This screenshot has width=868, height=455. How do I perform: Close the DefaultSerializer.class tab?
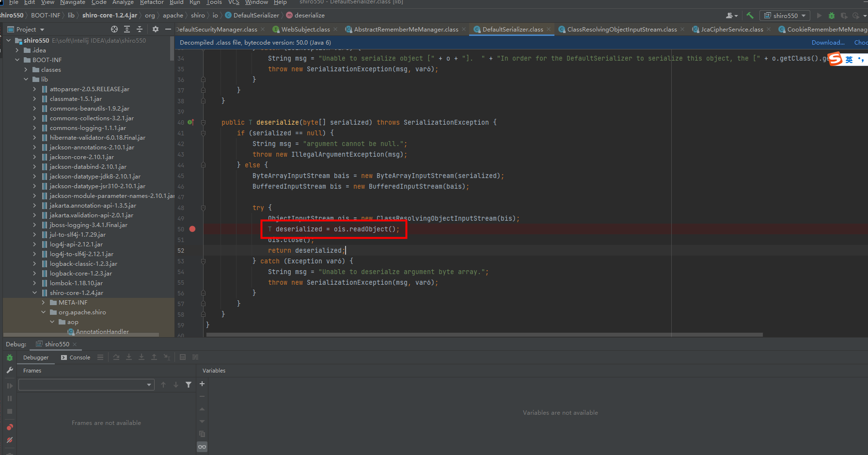(549, 30)
